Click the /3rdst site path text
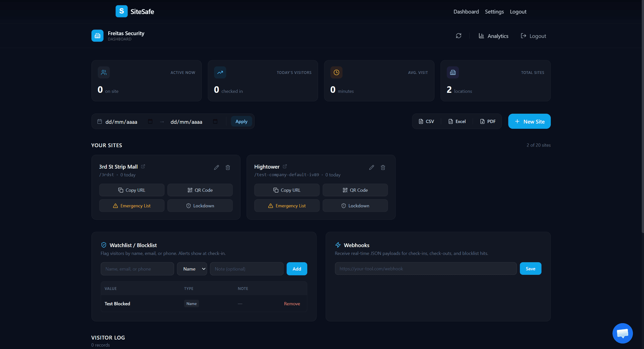644x349 pixels. [x=106, y=175]
